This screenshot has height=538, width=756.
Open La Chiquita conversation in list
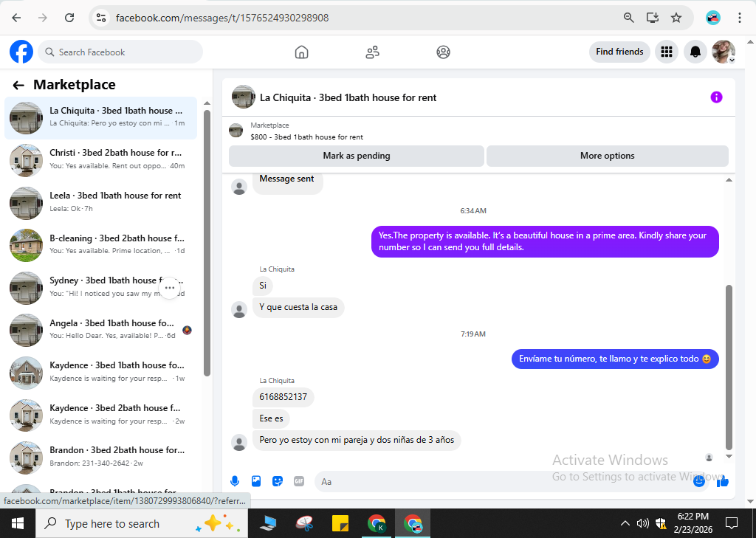(100, 117)
